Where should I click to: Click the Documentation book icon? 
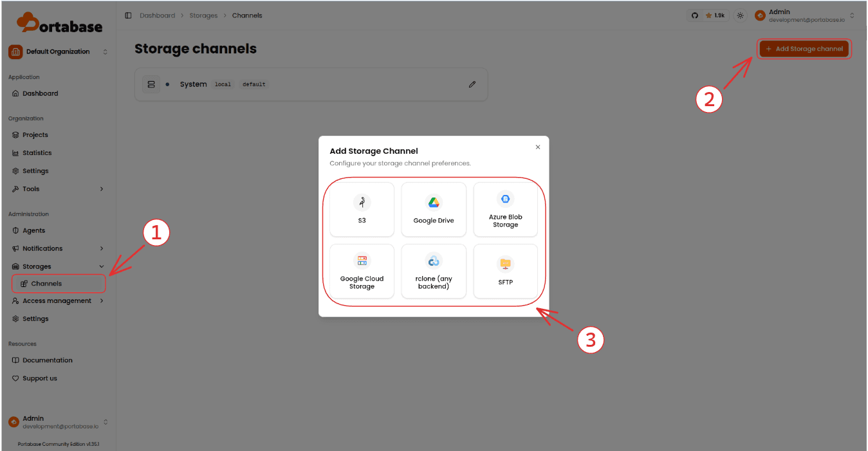click(x=16, y=360)
